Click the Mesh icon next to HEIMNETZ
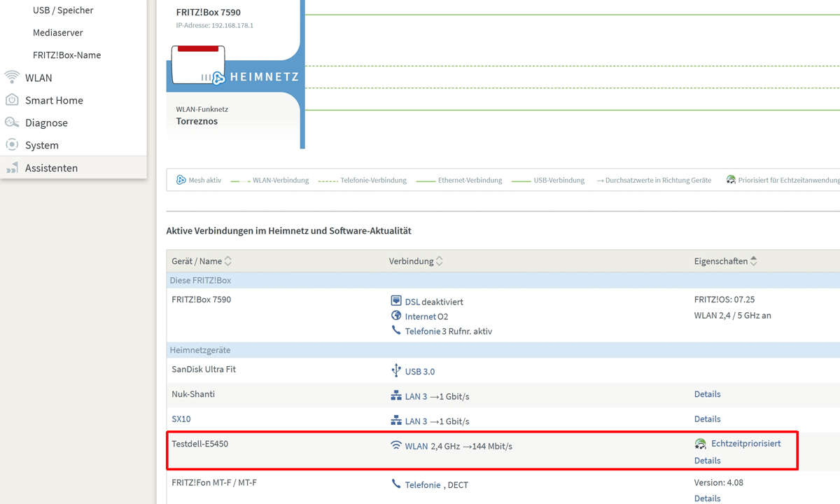Image resolution: width=840 pixels, height=504 pixels. [218, 77]
